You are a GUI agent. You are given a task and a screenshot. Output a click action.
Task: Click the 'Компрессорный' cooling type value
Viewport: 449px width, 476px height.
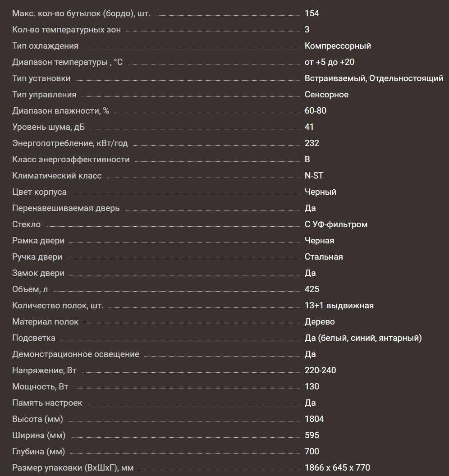click(x=338, y=46)
